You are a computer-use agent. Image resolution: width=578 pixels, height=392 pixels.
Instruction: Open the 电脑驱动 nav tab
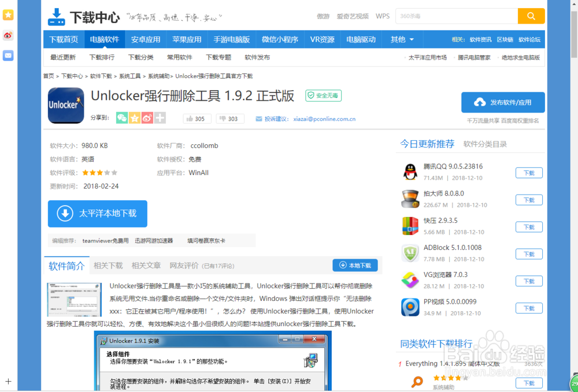pyautogui.click(x=361, y=39)
